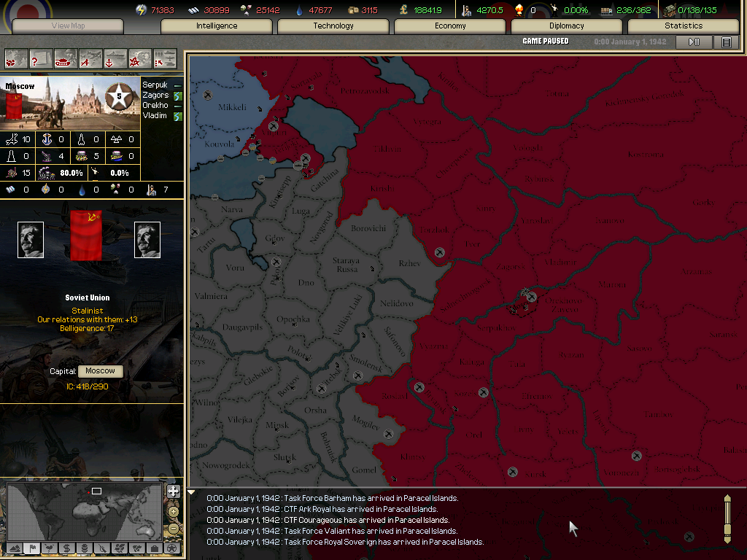Open the Technology tab

[x=333, y=26]
